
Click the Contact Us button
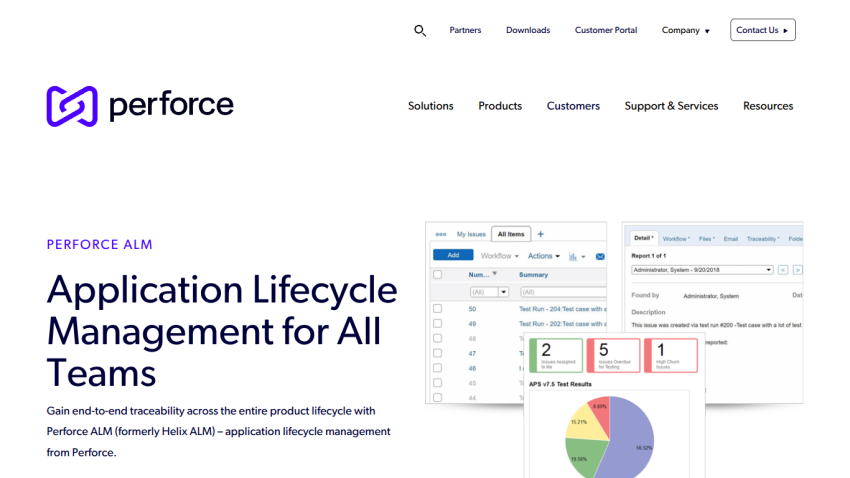(x=763, y=30)
